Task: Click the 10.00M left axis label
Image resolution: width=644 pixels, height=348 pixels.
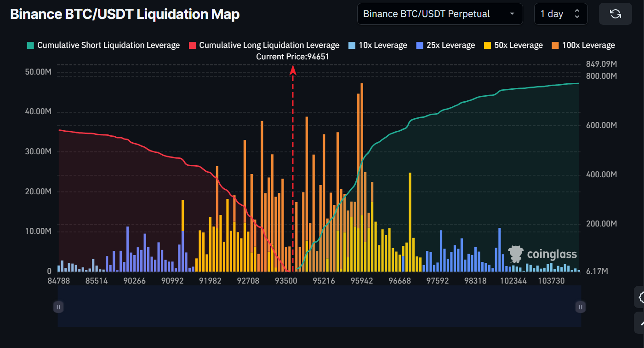Action: [x=38, y=232]
